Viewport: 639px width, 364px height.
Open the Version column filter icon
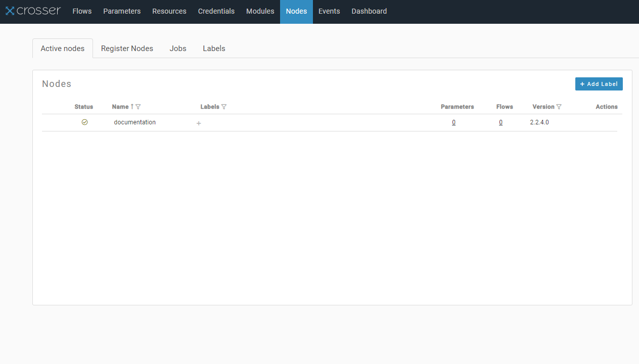tap(559, 107)
